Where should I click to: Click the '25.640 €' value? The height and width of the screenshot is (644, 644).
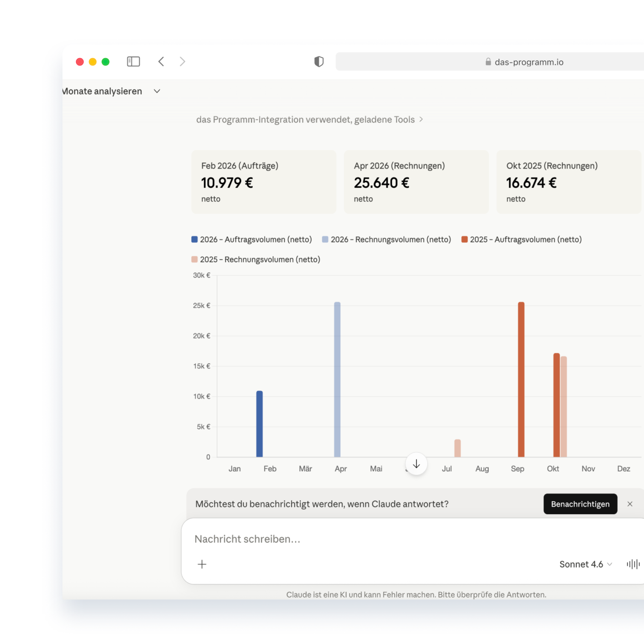382,183
